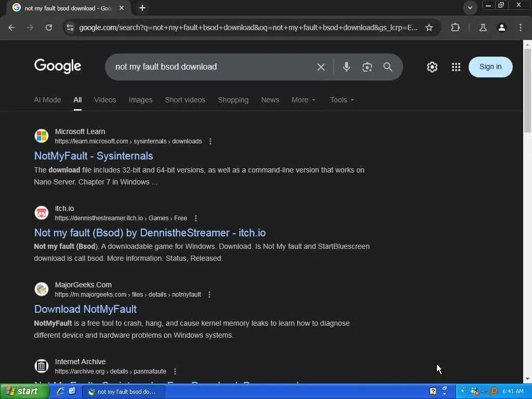Click the help question mark taskbar icon

click(433, 392)
